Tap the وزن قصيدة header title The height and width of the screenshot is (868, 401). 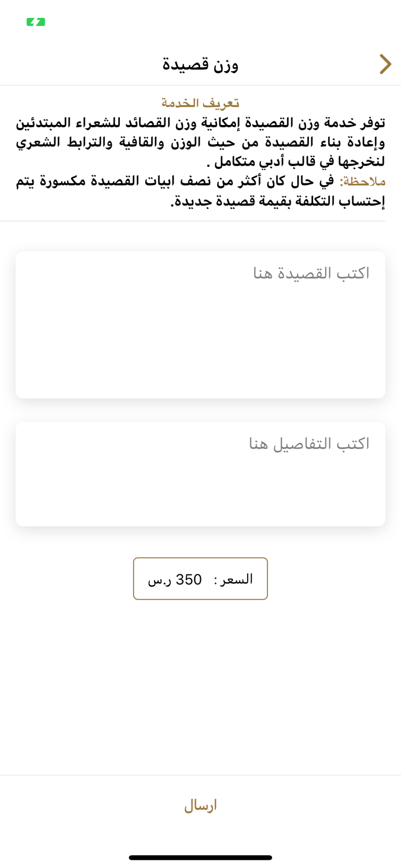tap(200, 64)
